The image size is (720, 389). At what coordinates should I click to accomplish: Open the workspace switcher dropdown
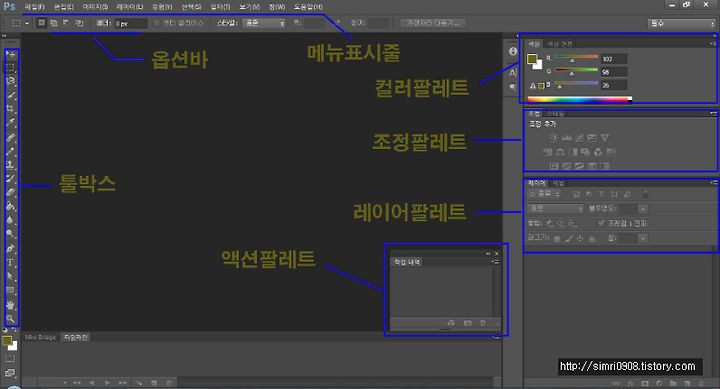pyautogui.click(x=681, y=23)
